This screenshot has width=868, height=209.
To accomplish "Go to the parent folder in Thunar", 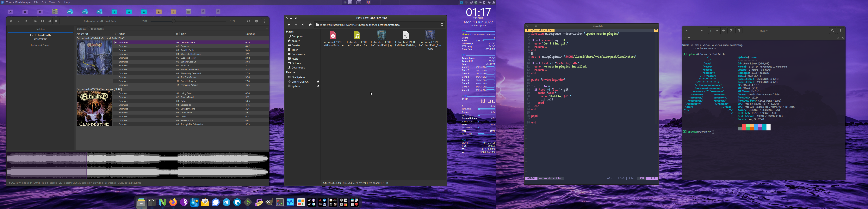I will tap(303, 25).
